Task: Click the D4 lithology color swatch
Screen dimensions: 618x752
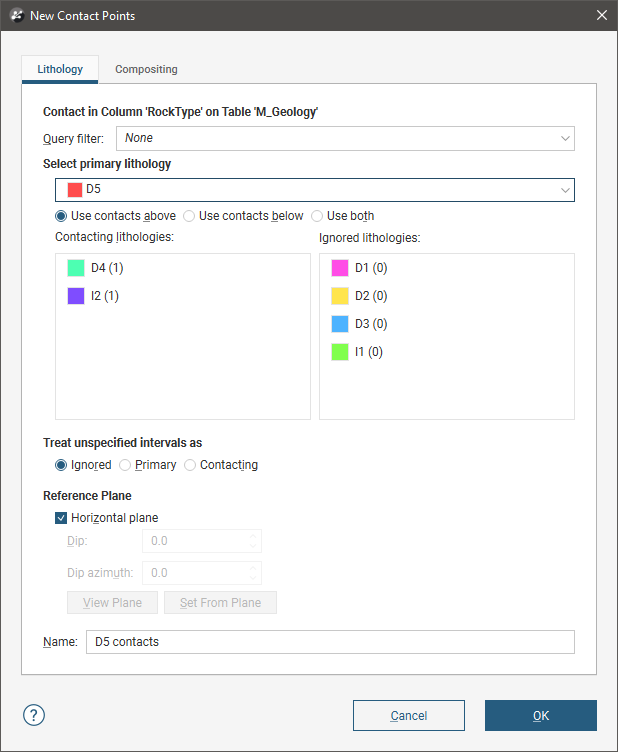Action: 76,268
